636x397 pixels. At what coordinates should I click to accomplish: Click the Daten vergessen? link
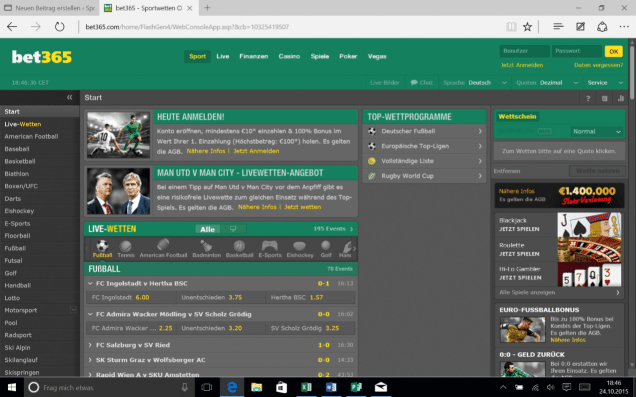click(x=598, y=65)
